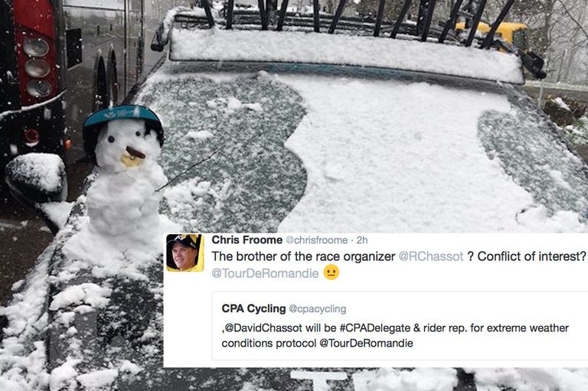This screenshot has height=391, width=588.
Task: Open the @chrisfroome handle
Action: tap(317, 240)
